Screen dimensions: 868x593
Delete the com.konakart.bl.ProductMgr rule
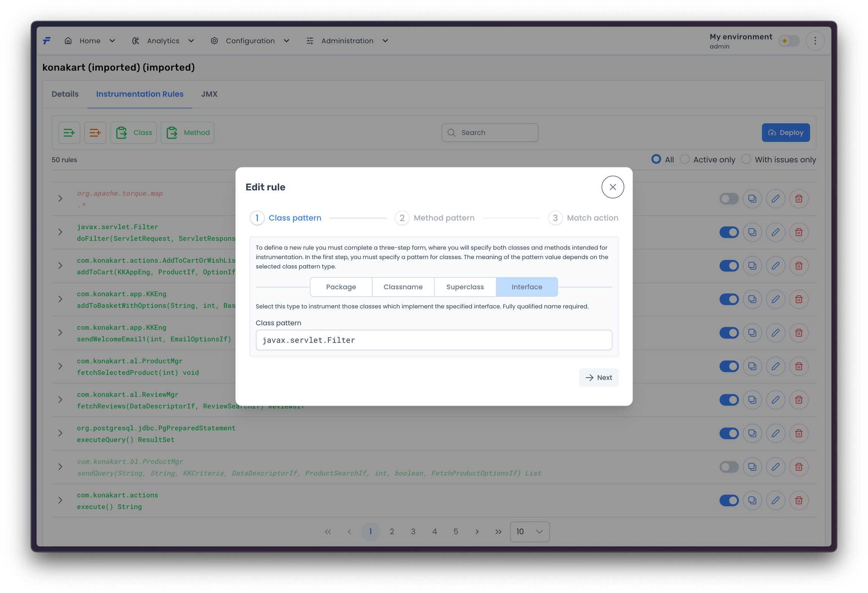click(799, 467)
